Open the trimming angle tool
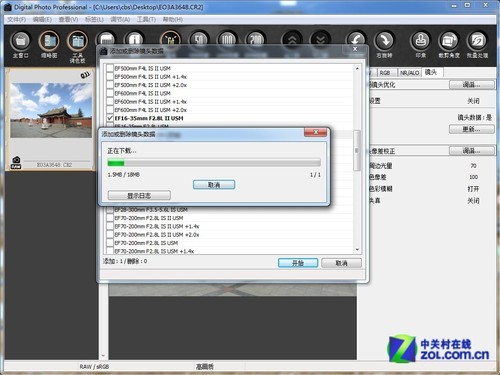Image resolution: width=500 pixels, height=375 pixels. pyautogui.click(x=449, y=41)
